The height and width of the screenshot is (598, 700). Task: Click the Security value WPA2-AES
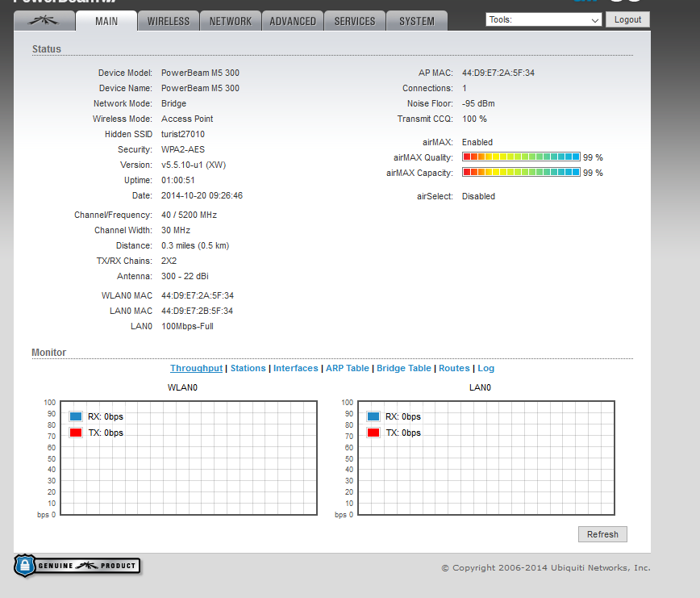pos(182,149)
